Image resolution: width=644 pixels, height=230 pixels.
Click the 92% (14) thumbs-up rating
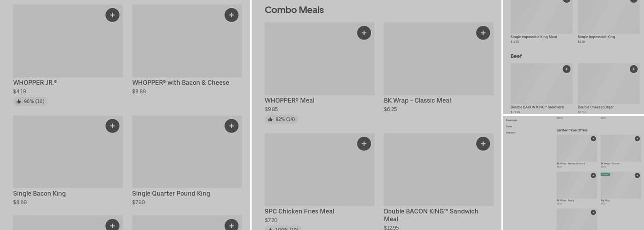(x=281, y=119)
